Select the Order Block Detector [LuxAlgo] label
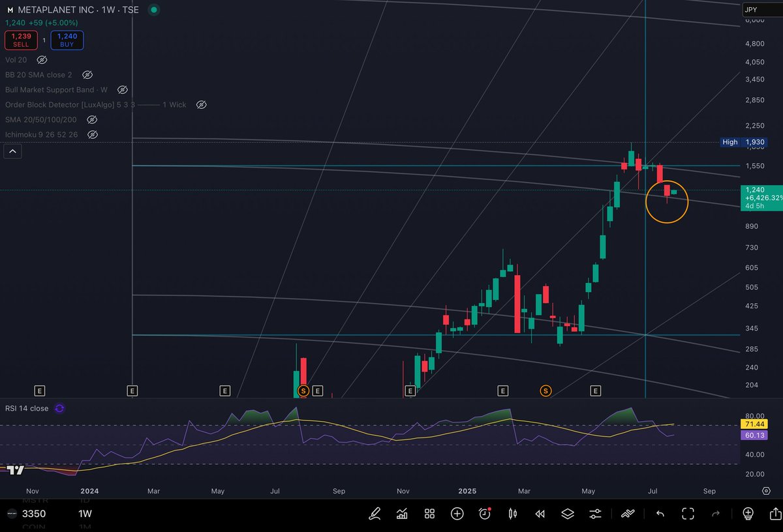This screenshot has height=532, width=783. coord(96,104)
